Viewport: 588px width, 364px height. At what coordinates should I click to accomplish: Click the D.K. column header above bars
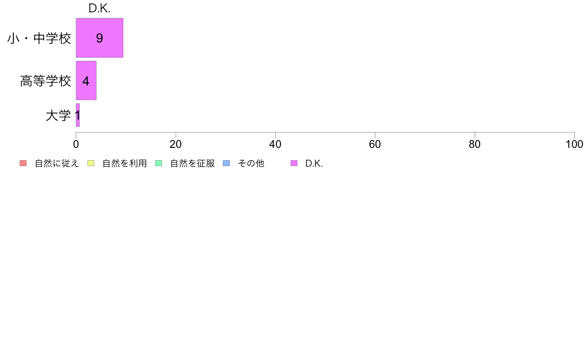point(99,8)
